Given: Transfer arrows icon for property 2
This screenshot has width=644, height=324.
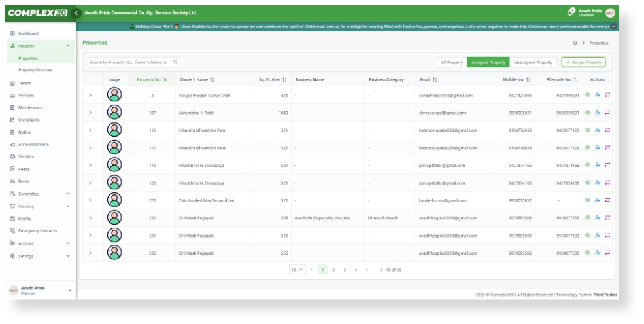Looking at the screenshot, I should [x=607, y=94].
